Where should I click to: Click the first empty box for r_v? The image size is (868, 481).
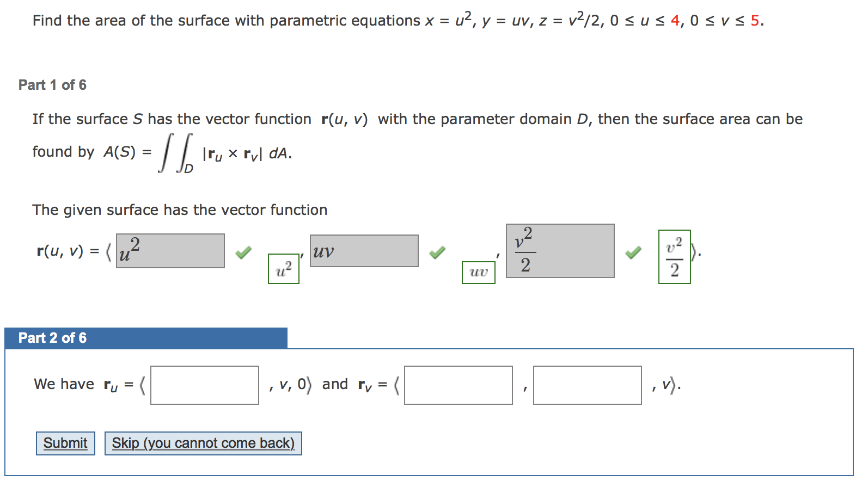(x=457, y=385)
